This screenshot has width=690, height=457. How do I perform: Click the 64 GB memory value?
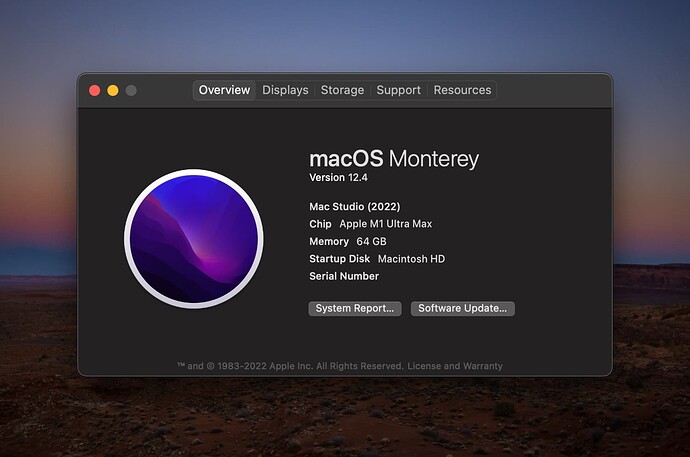(371, 241)
